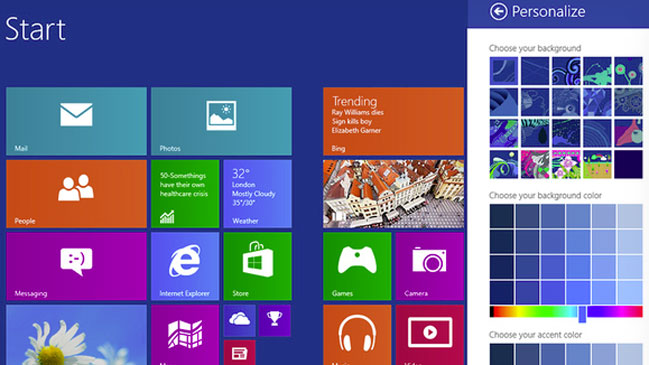Open the Camera tile
649x365 pixels.
click(430, 266)
